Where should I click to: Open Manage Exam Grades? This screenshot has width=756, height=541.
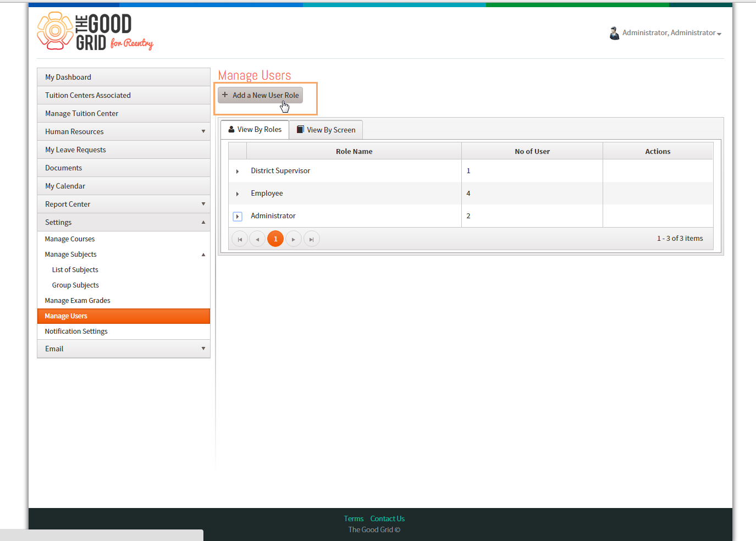(78, 301)
